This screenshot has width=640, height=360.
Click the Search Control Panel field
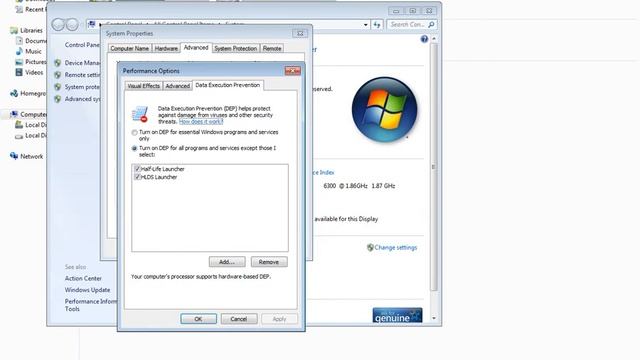tap(411, 25)
